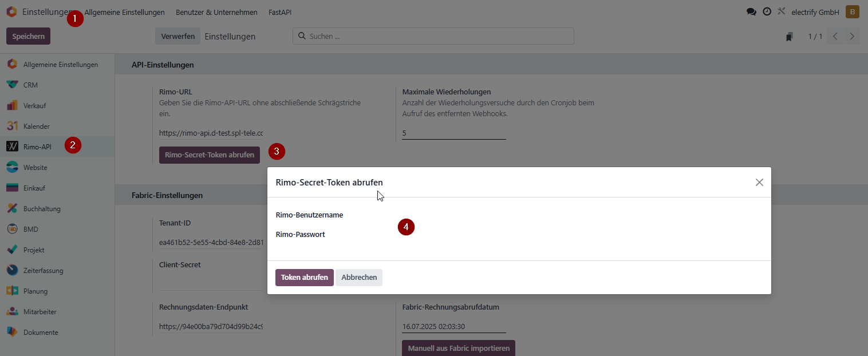Click the BMD sidebar icon

point(12,229)
